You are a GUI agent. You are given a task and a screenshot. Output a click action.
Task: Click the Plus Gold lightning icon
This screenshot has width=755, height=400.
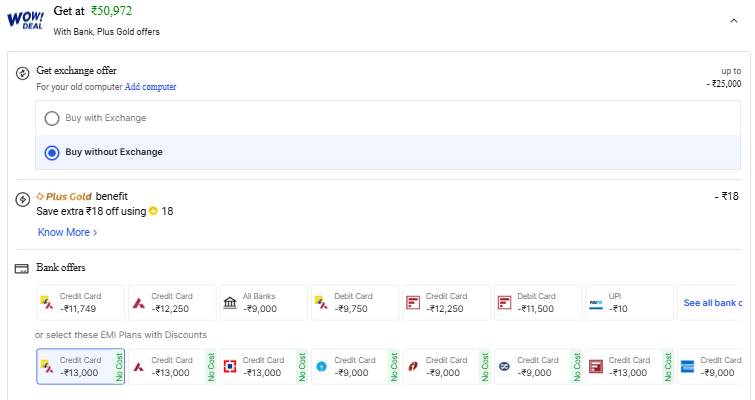22,199
